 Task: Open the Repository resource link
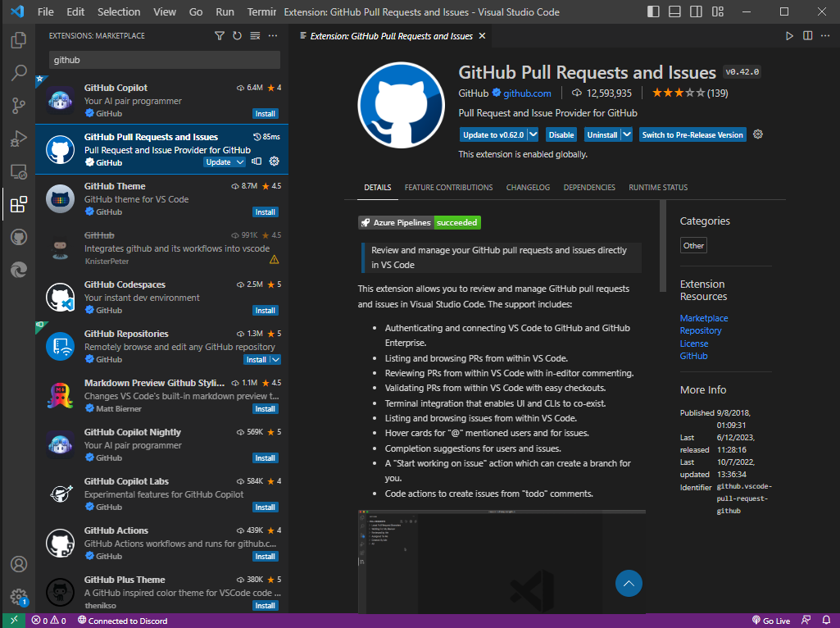pos(701,330)
